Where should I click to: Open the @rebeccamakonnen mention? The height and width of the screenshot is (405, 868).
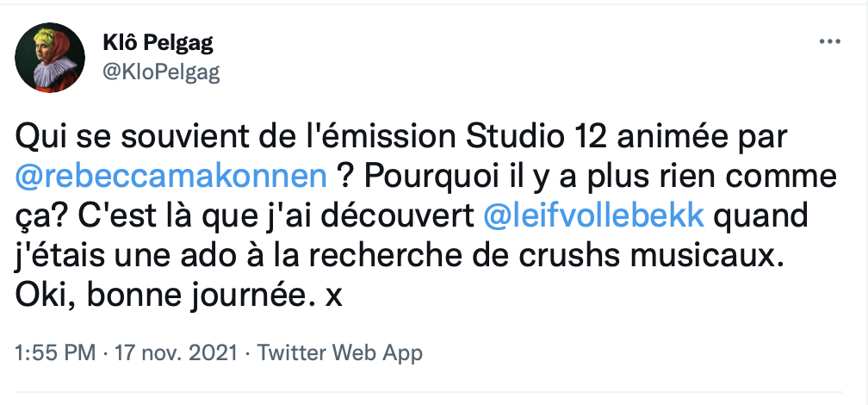pyautogui.click(x=172, y=177)
